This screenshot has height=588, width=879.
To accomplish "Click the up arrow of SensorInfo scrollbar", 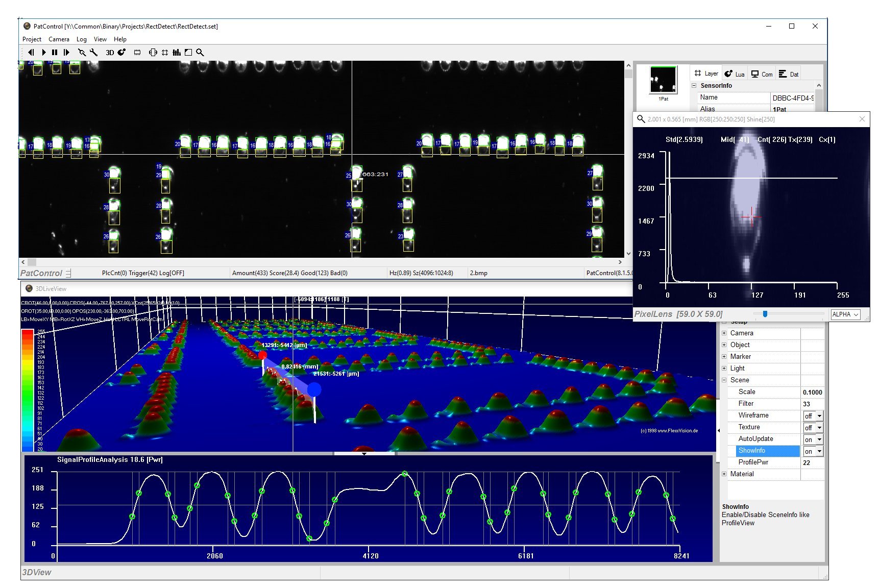I will (819, 85).
